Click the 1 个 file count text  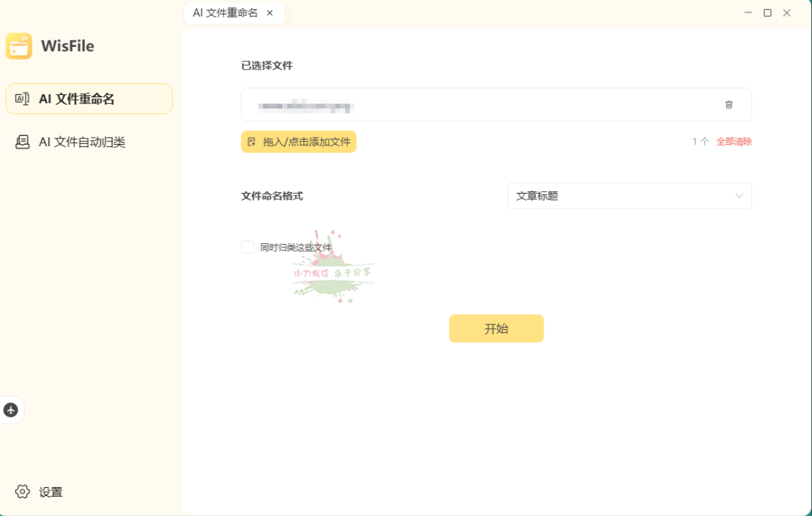click(700, 141)
